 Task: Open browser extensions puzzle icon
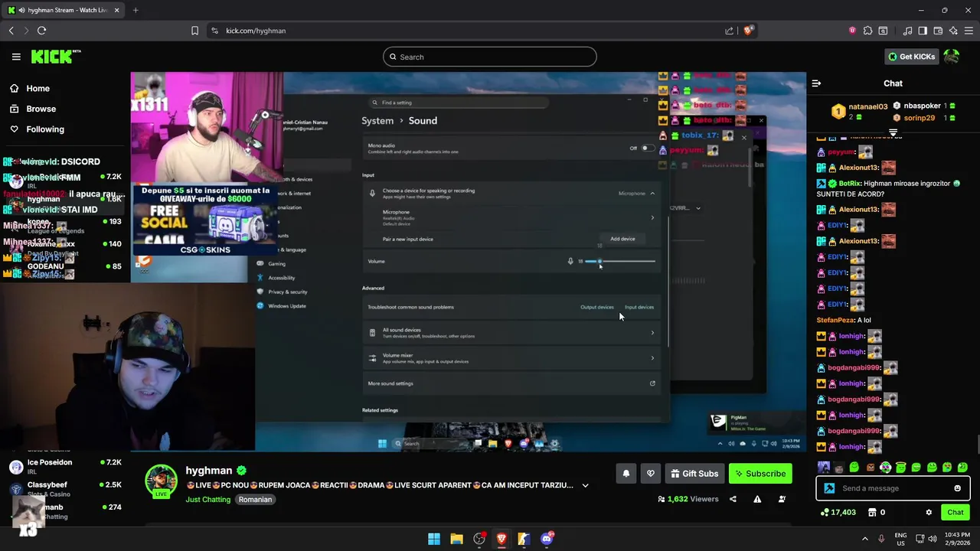(867, 31)
